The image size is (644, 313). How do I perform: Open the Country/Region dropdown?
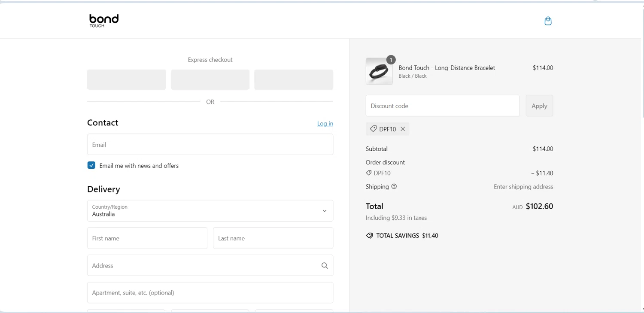210,211
